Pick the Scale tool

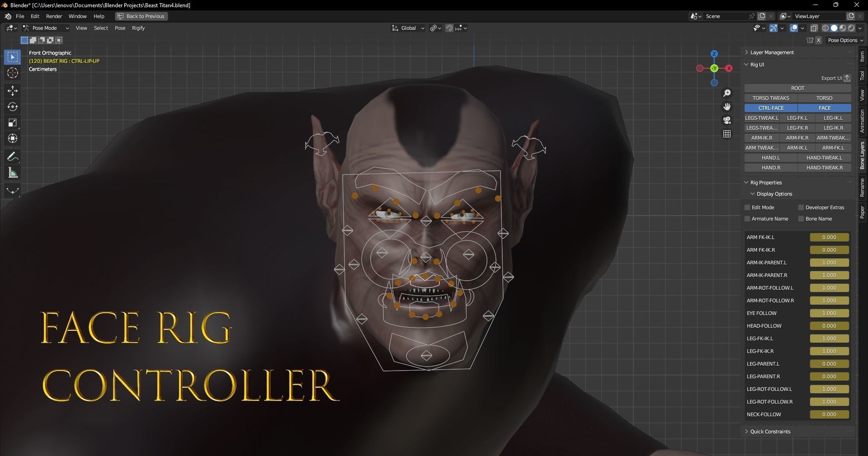coord(13,122)
